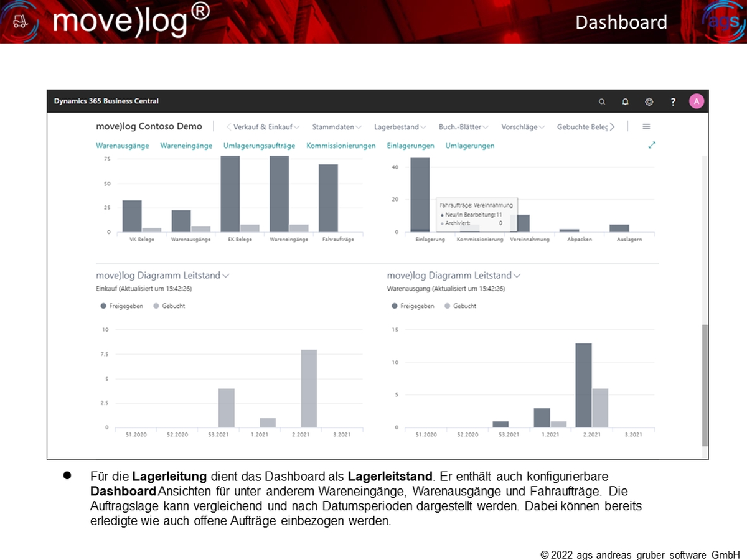This screenshot has height=560, width=747.
Task: Expand the Vorschläge menu
Action: [523, 127]
